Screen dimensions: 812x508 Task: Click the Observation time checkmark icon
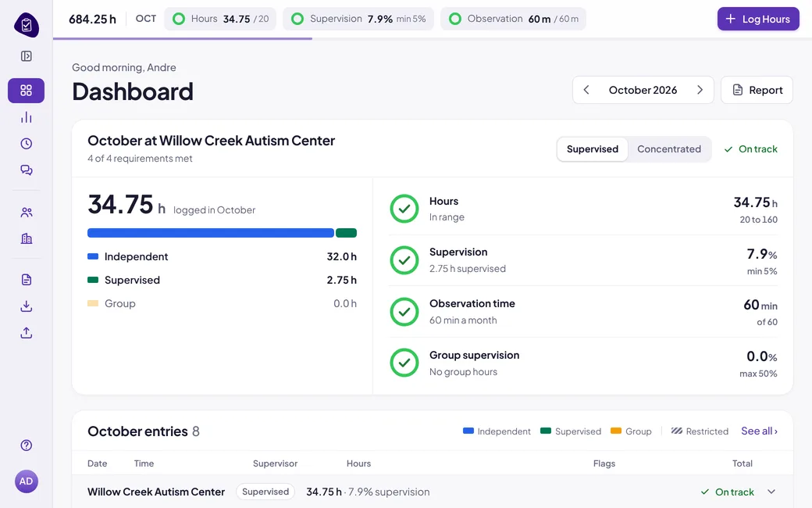tap(404, 312)
